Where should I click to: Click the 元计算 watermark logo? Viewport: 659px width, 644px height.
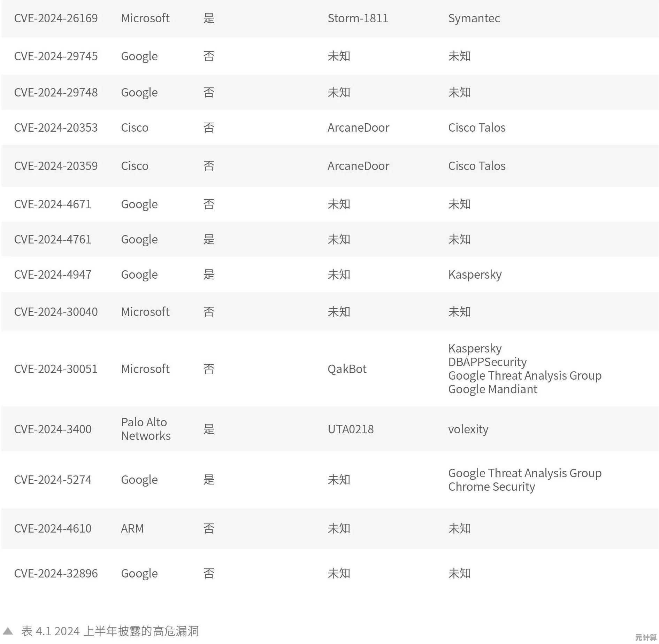(x=646, y=637)
